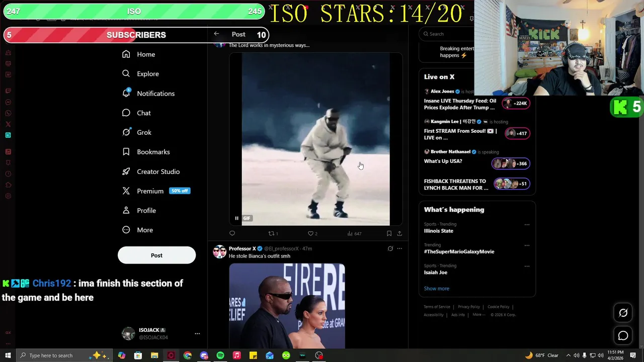
Task: Open the Kanye and Bianca image
Action: pos(287,306)
